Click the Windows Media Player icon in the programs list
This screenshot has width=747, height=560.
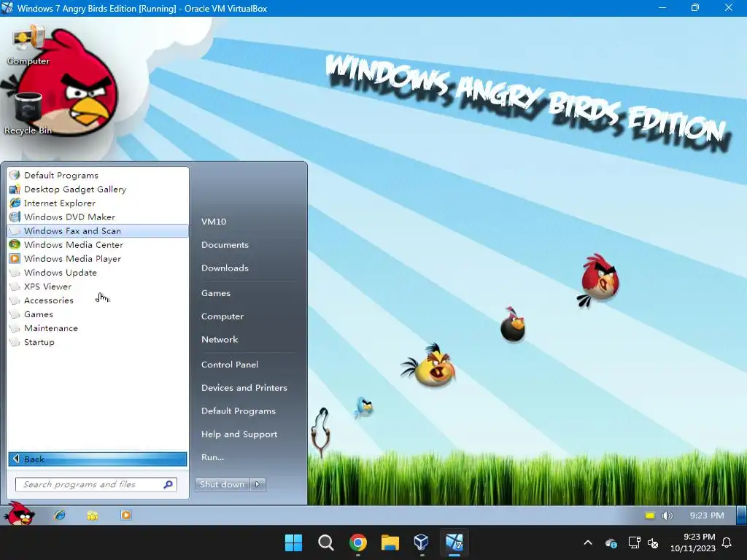[15, 259]
